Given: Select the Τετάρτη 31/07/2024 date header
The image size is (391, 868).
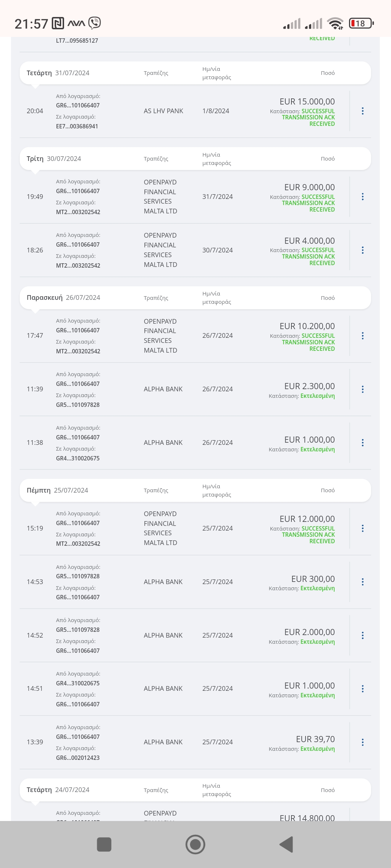Looking at the screenshot, I should click(x=58, y=73).
